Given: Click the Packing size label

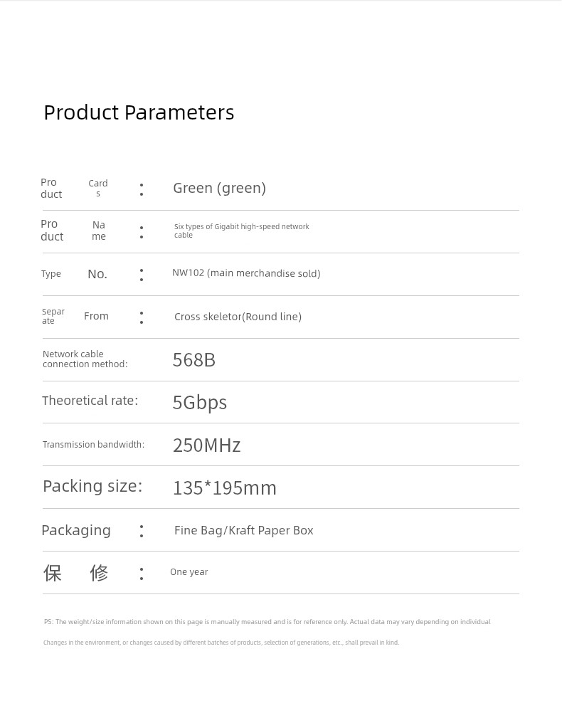Looking at the screenshot, I should pyautogui.click(x=92, y=486).
